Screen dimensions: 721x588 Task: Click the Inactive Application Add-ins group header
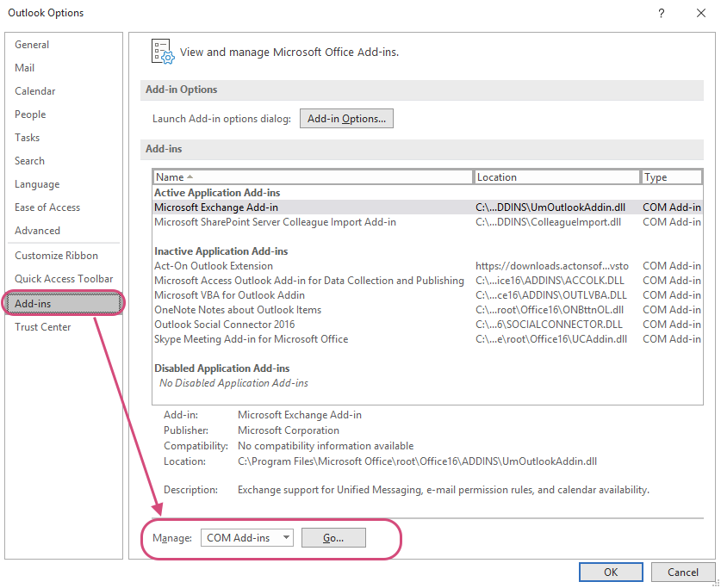(x=221, y=251)
